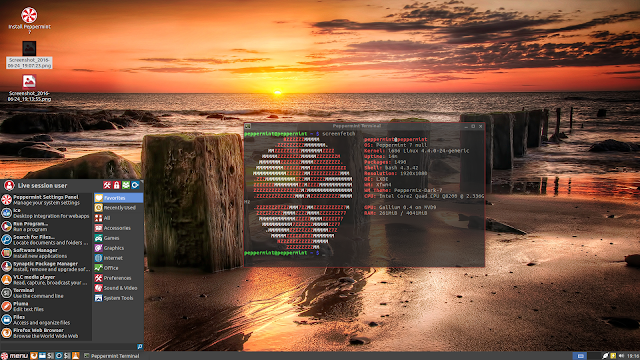
Task: Select the Favorites category
Action: tap(118, 198)
